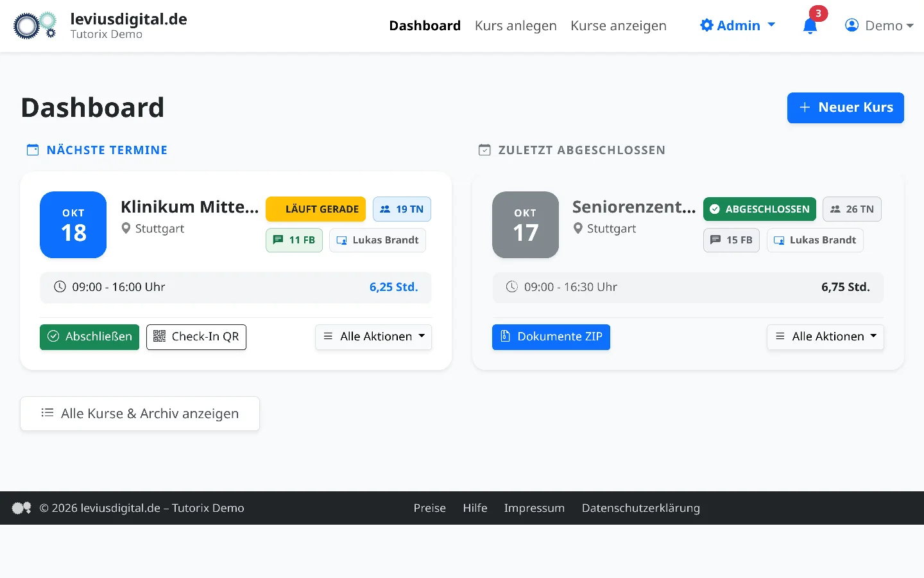
Task: Open the Check-In QR button
Action: 196,337
